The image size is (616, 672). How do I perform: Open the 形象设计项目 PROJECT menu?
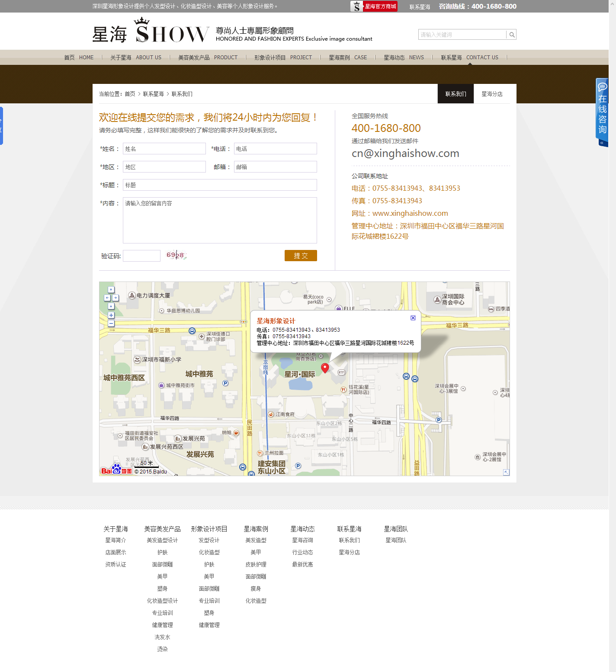283,58
